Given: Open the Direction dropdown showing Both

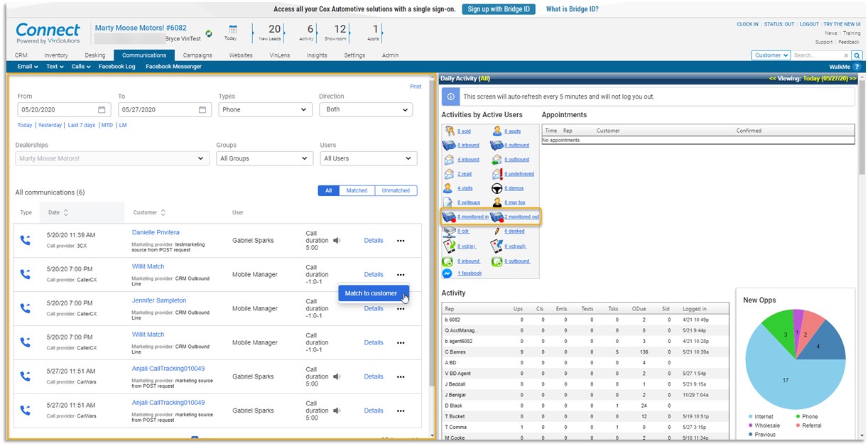Looking at the screenshot, I should click(x=366, y=109).
